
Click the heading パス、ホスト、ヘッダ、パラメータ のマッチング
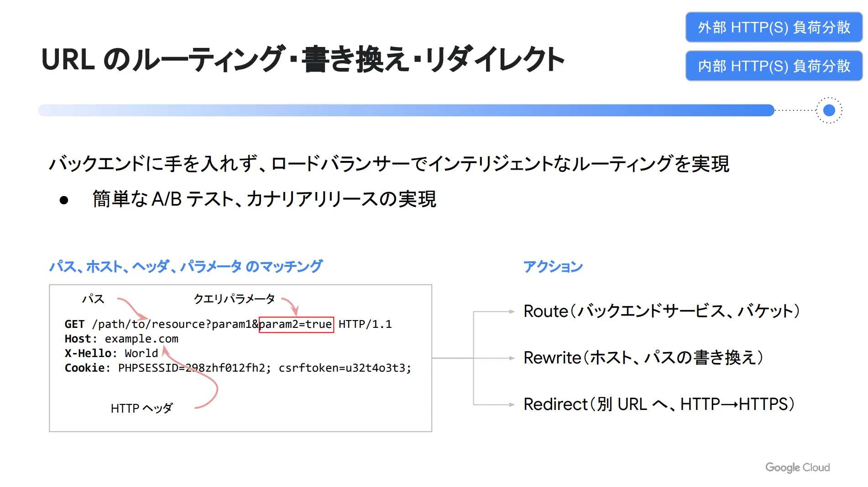(x=186, y=266)
